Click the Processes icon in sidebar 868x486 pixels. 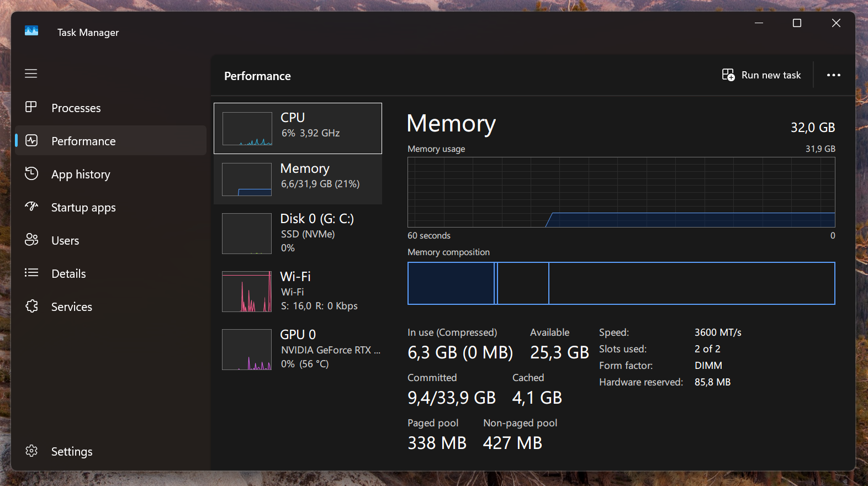pyautogui.click(x=31, y=107)
